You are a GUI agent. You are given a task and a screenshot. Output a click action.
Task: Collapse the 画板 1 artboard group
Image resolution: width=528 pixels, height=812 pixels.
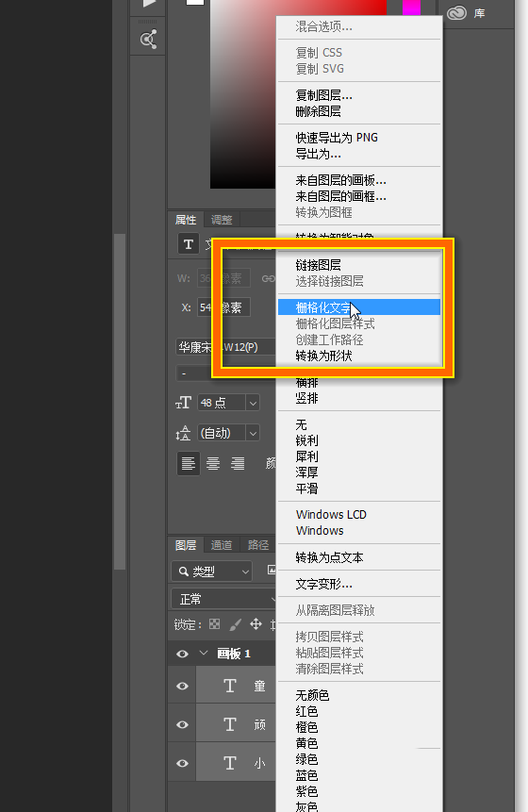204,654
